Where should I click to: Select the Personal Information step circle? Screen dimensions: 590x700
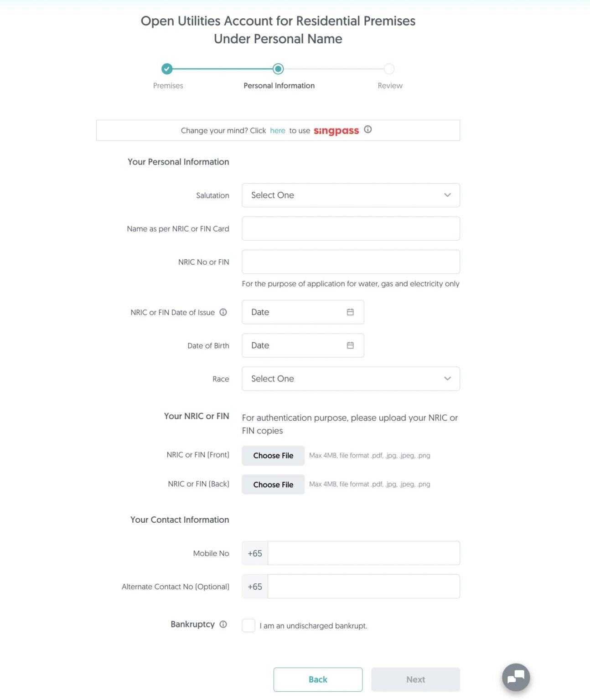coord(278,69)
